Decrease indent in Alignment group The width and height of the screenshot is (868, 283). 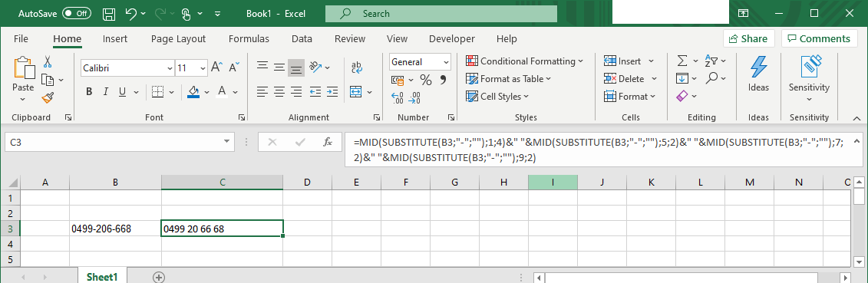pyautogui.click(x=315, y=92)
